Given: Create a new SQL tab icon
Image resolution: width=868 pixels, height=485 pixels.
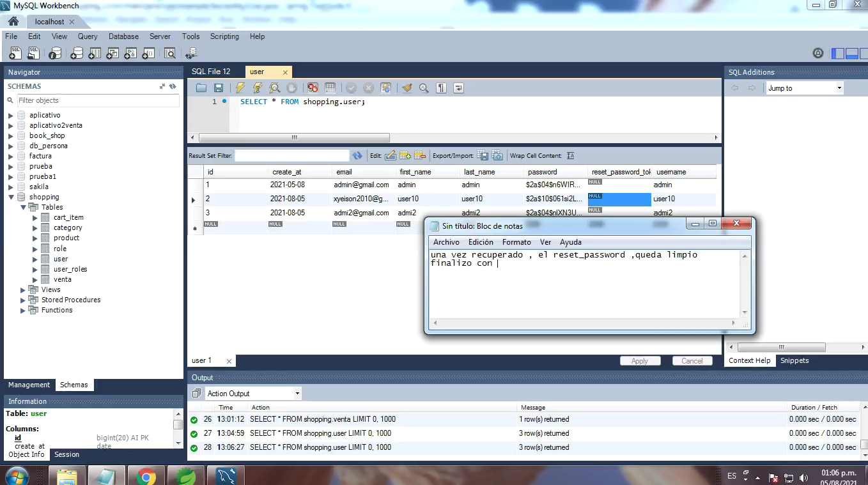Looking at the screenshot, I should 15,54.
